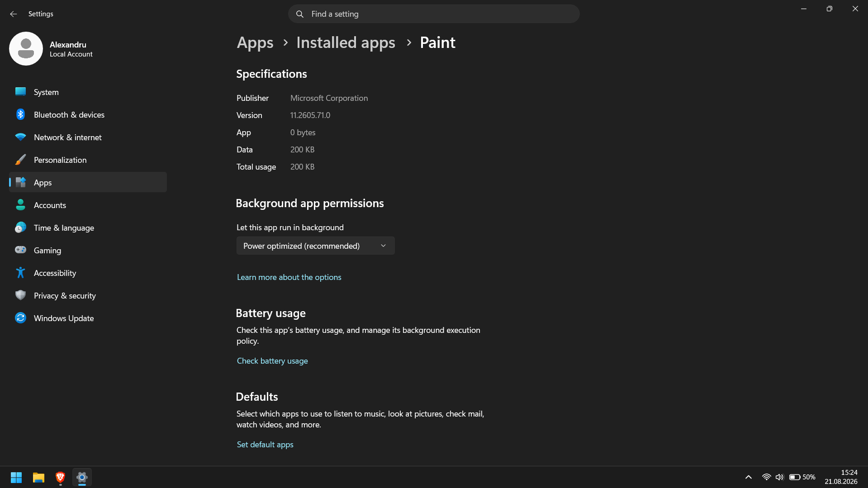
Task: Open Windows Update page
Action: click(x=88, y=318)
